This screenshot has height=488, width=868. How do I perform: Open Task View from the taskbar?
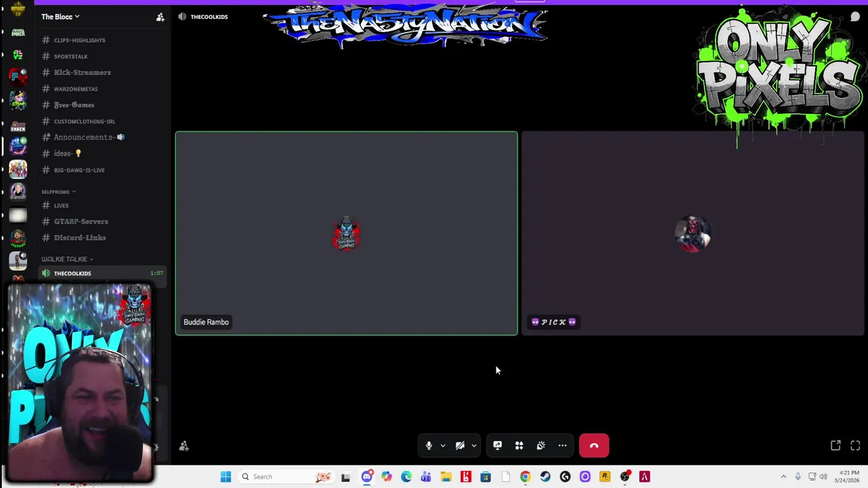click(346, 476)
